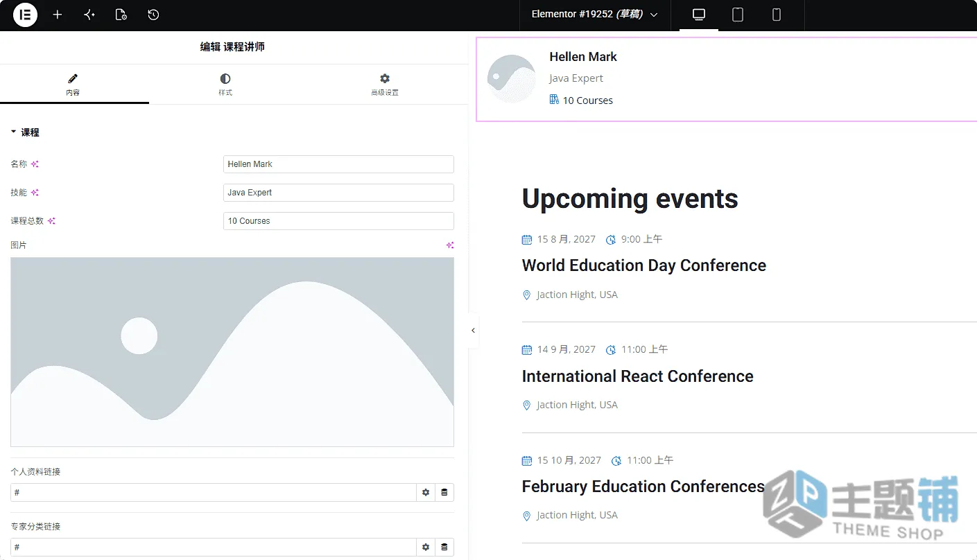Click AI sparkle icon next to 技能
The image size is (977, 560).
point(35,193)
